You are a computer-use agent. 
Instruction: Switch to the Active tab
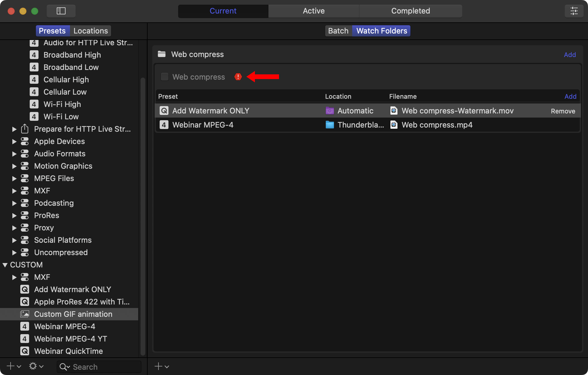point(313,11)
